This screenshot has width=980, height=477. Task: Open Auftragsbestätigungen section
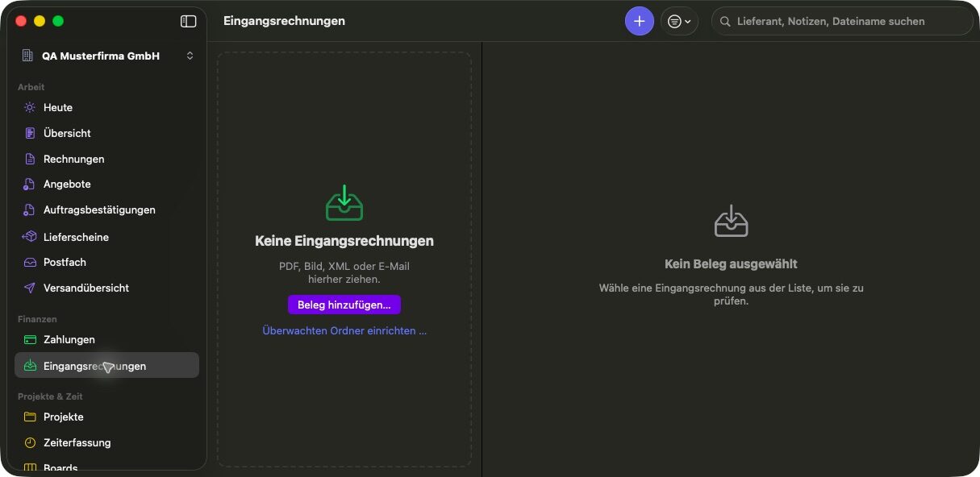coord(106,209)
